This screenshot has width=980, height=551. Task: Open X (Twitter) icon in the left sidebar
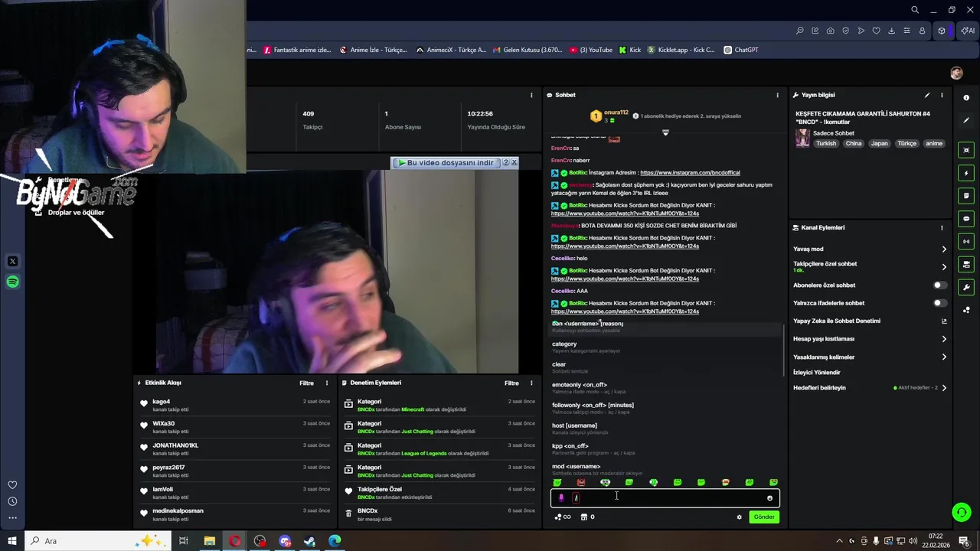coord(12,262)
